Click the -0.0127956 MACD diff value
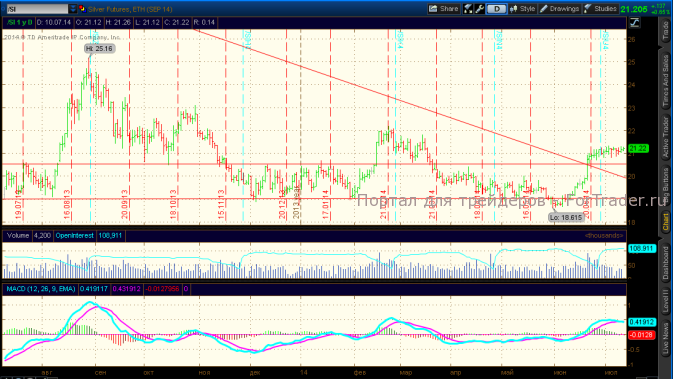 pyautogui.click(x=162, y=289)
